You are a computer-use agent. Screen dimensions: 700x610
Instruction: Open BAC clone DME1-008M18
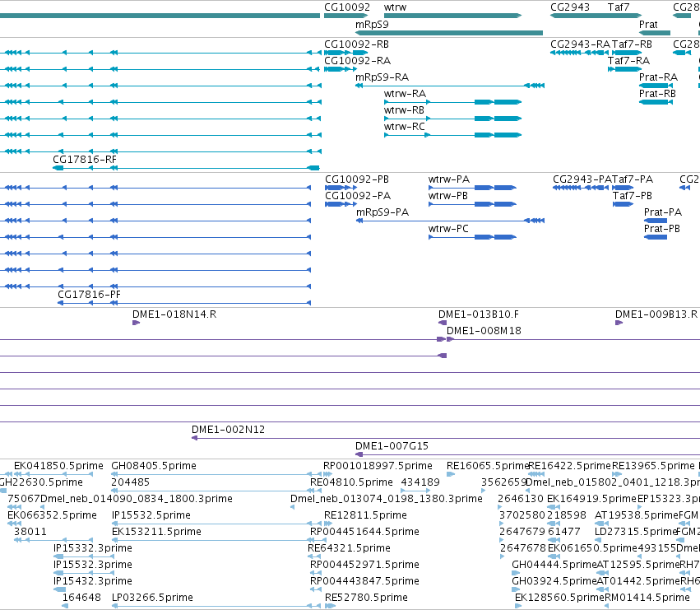[484, 331]
